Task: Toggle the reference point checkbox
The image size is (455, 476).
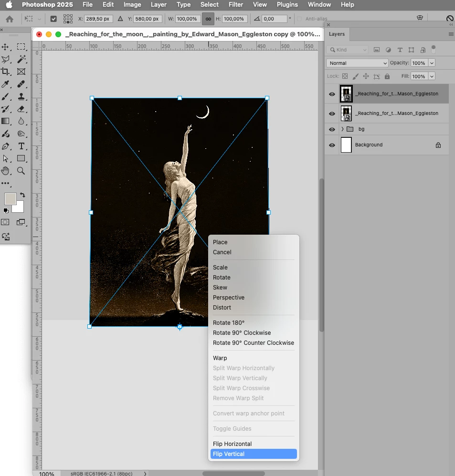Action: (x=53, y=19)
